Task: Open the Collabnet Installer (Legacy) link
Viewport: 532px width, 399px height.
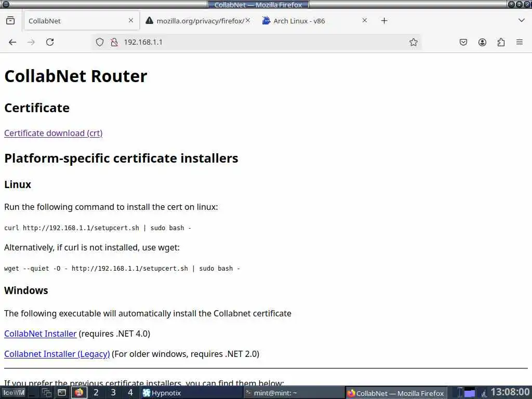Action: [57, 354]
